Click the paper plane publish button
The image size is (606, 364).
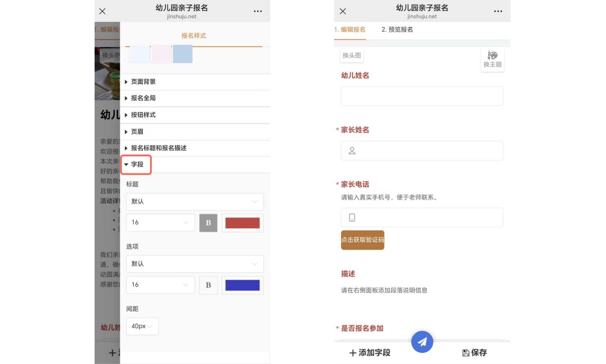[422, 342]
